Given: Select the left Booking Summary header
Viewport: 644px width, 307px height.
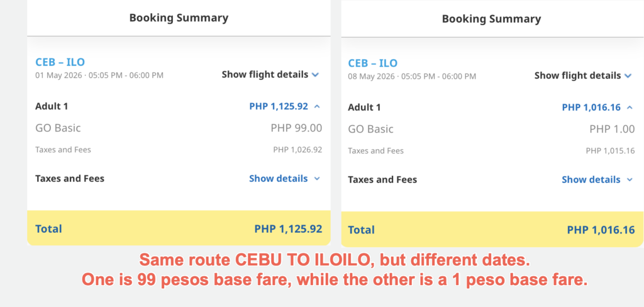Looking at the screenshot, I should pyautogui.click(x=179, y=18).
